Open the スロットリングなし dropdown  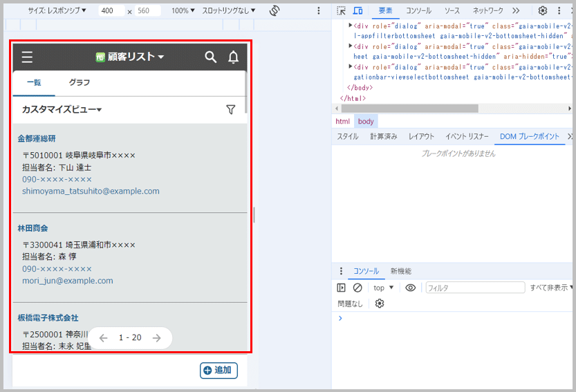[x=228, y=10]
